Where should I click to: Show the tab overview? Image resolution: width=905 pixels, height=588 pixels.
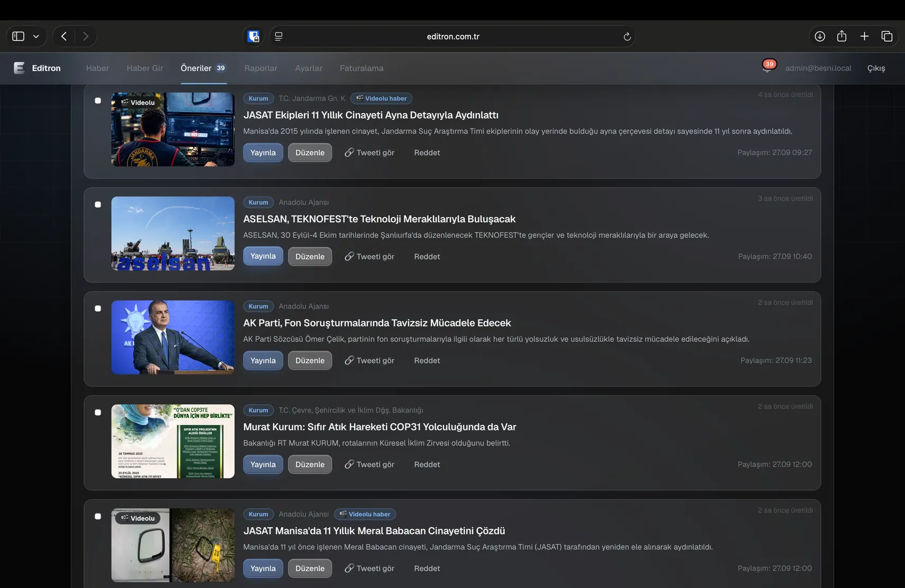887,36
